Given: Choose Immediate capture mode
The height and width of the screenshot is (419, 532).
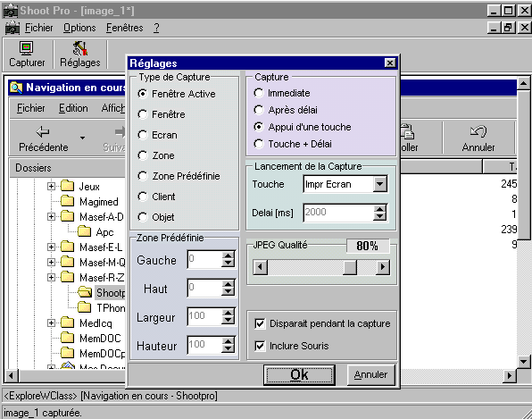Looking at the screenshot, I should click(259, 93).
